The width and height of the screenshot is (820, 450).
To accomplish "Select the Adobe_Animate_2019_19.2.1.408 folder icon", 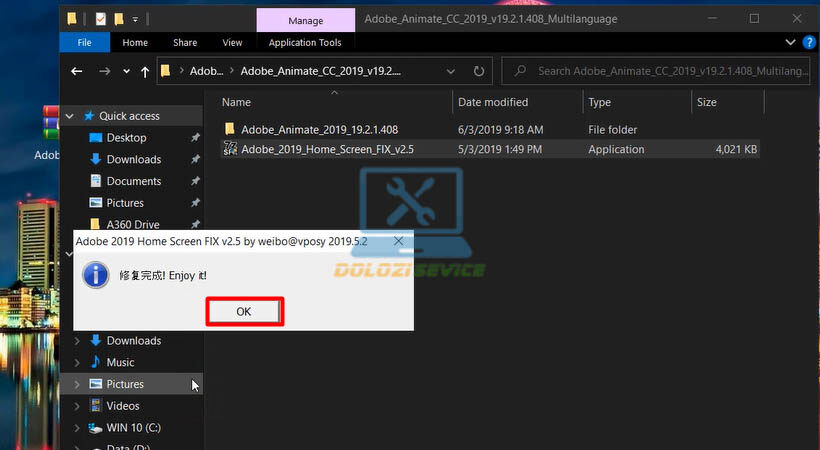I will coord(230,129).
